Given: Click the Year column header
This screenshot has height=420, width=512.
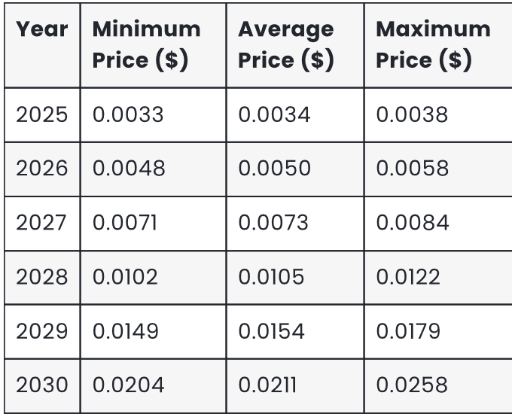Looking at the screenshot, I should click(x=42, y=29).
